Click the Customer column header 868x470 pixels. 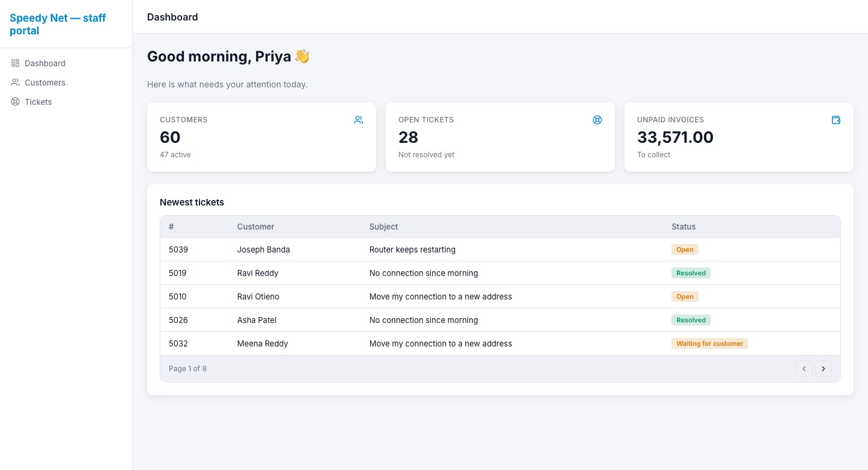point(256,227)
